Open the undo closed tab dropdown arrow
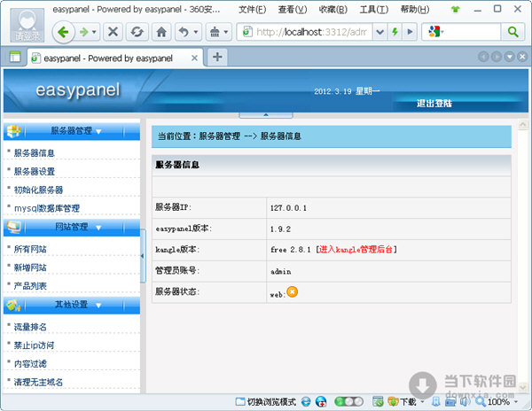 click(x=196, y=32)
